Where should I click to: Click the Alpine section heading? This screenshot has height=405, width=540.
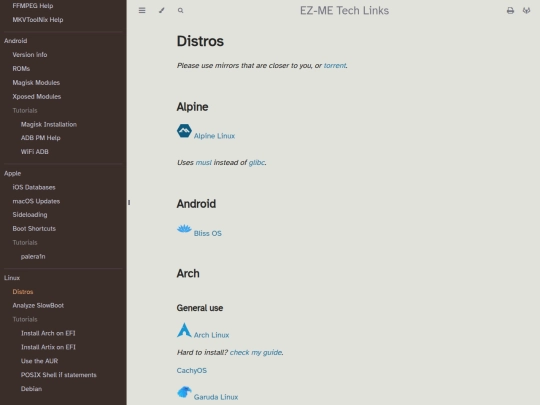coord(193,107)
